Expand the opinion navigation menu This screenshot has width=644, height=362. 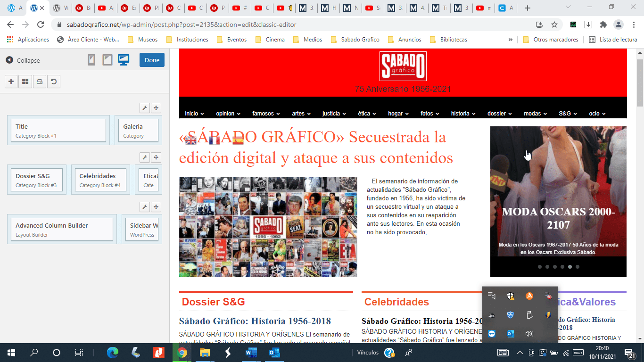click(x=228, y=114)
